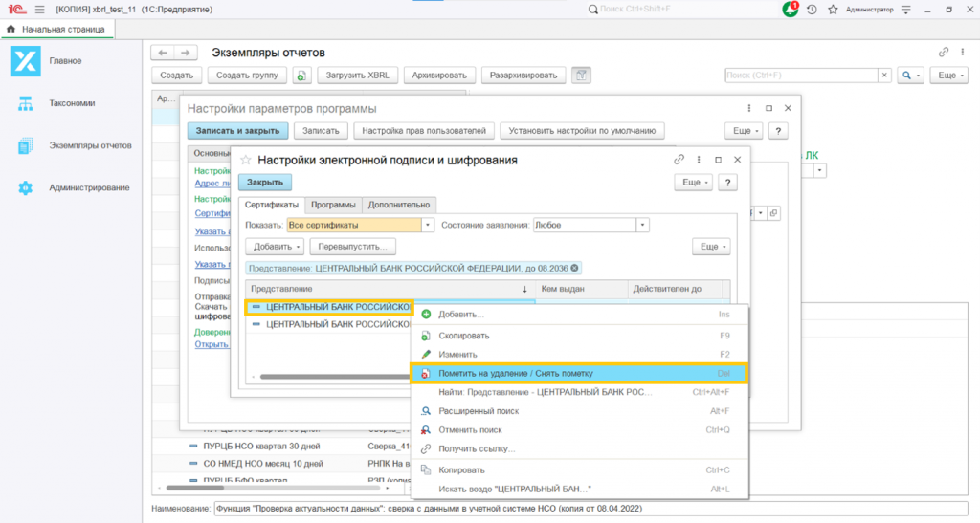Open Еще menu beside Закрыть in the signature dialog
The width and height of the screenshot is (980, 523).
pos(693,183)
